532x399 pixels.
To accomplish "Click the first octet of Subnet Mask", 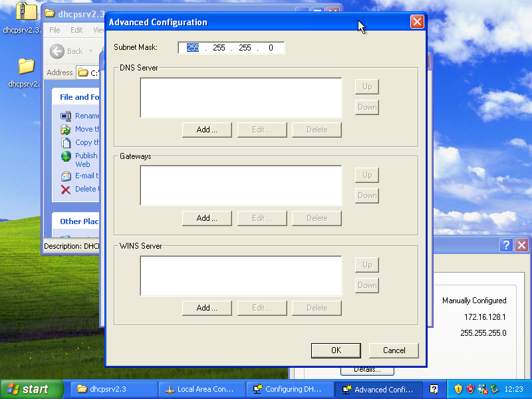I will click(193, 48).
